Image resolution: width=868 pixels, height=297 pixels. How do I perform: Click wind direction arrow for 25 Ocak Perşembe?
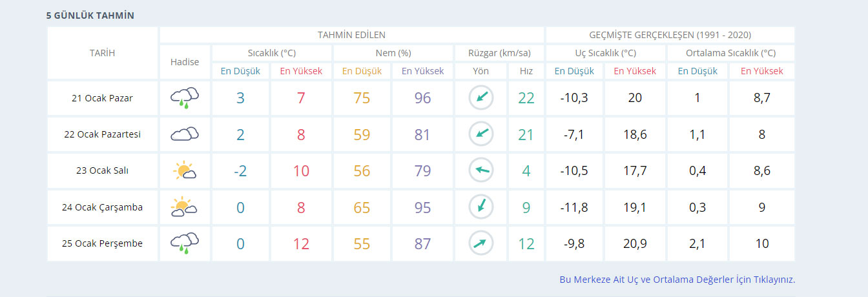[480, 243]
